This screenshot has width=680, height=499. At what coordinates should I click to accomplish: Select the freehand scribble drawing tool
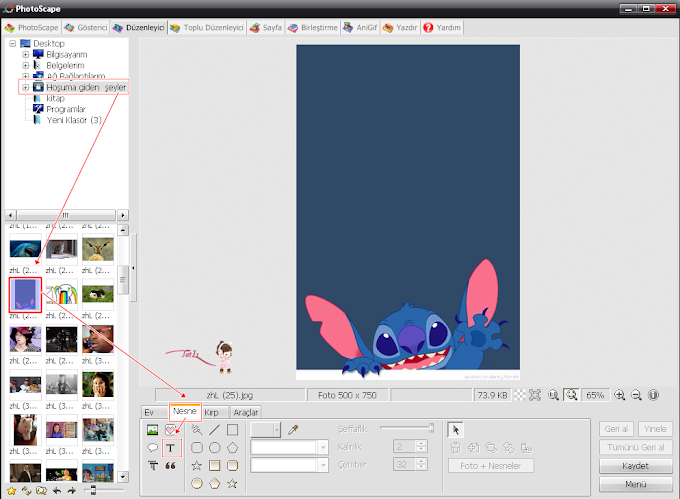[x=196, y=430]
